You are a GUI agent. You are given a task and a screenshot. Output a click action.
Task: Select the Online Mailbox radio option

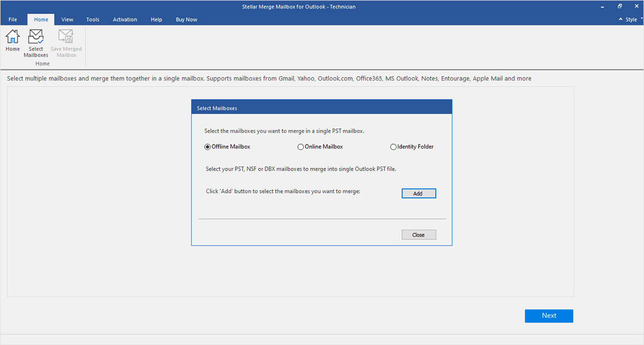click(320, 147)
